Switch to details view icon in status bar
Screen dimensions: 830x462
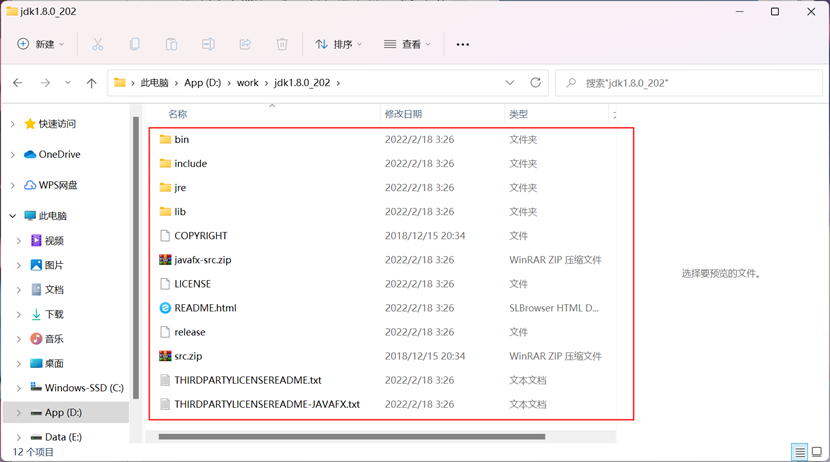point(800,452)
